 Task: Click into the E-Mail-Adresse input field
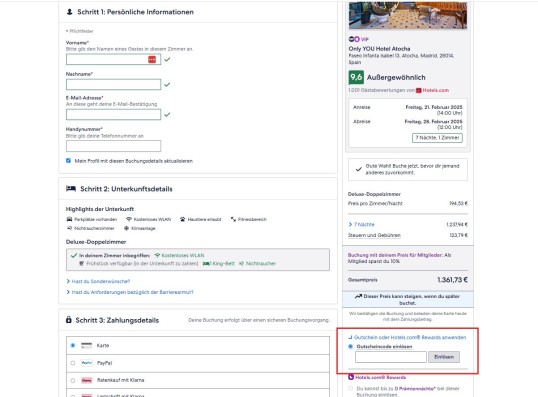tap(113, 115)
